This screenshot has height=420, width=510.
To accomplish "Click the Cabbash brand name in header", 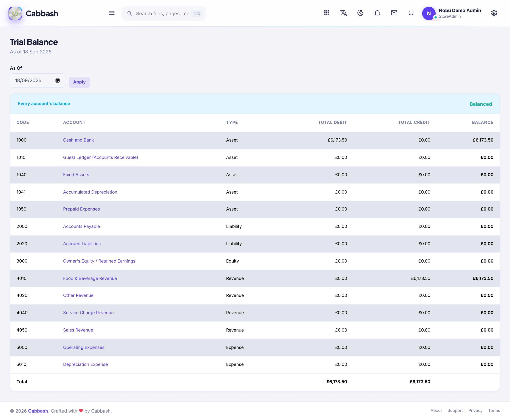I will (x=42, y=14).
